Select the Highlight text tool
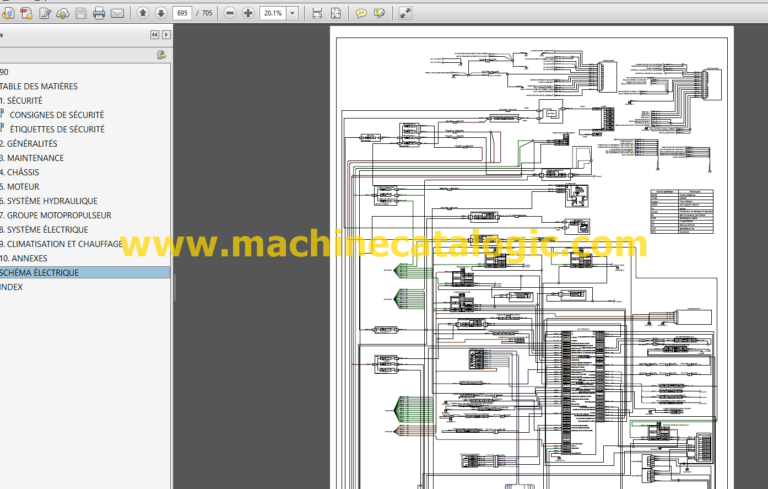 coord(379,13)
